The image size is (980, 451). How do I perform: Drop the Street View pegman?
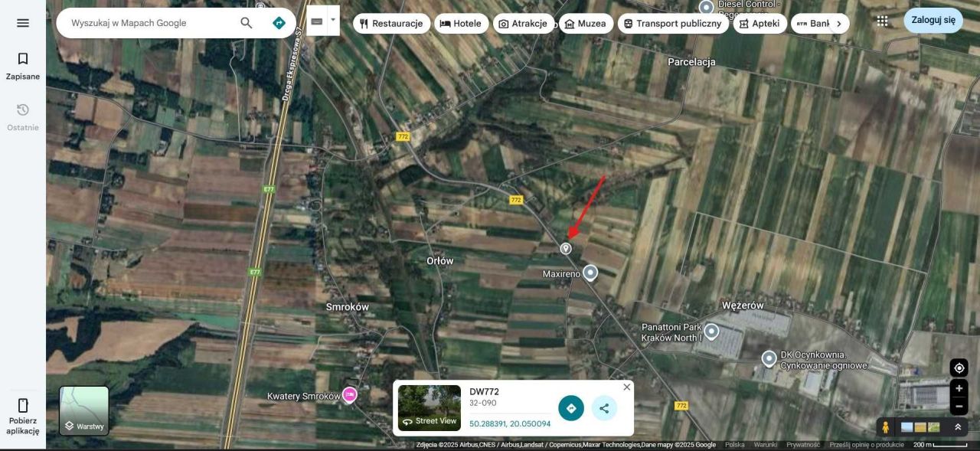[886, 426]
